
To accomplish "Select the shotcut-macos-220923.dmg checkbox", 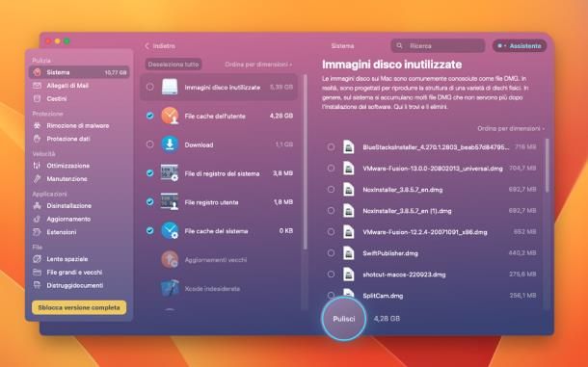I will pyautogui.click(x=331, y=275).
